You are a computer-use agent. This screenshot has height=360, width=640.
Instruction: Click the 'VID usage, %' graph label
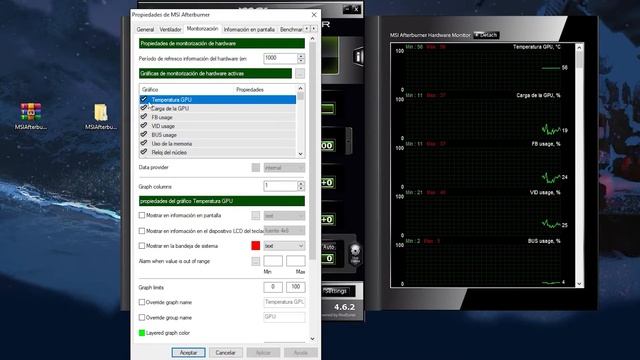(545, 192)
